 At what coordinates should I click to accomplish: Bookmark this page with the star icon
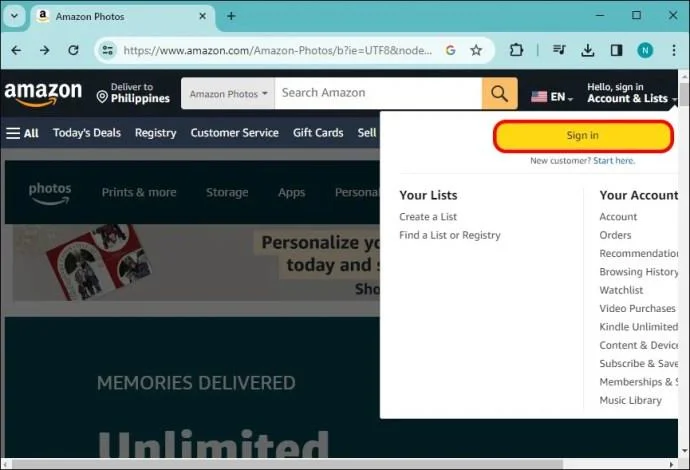coord(476,50)
